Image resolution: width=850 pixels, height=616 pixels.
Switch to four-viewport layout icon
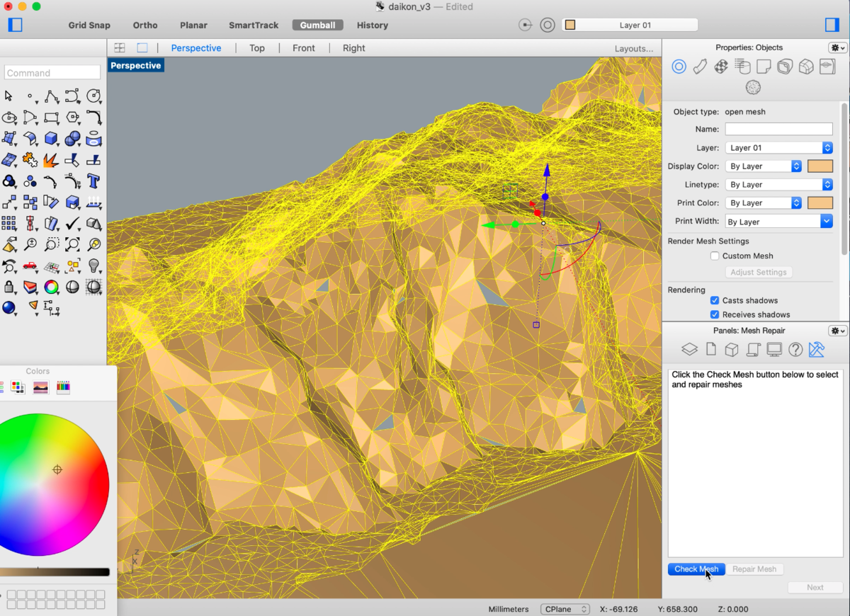120,48
